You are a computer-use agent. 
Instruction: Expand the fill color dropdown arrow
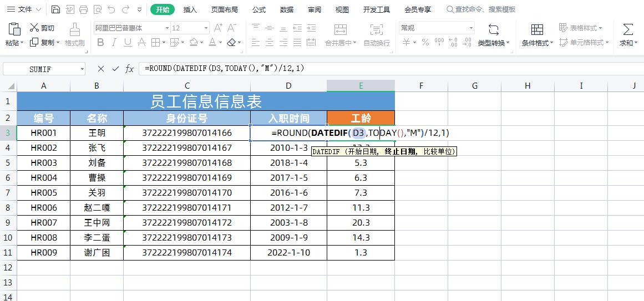point(202,42)
